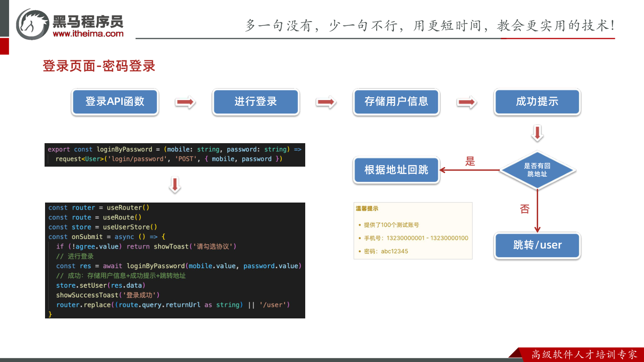Click the 提供了100个测试账号 bullet
The image size is (644, 362).
pos(391,225)
